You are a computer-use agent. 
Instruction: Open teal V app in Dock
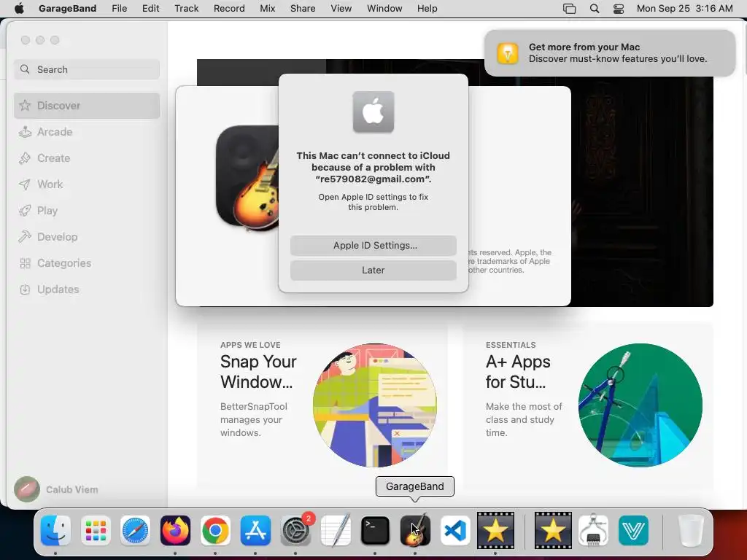(633, 530)
